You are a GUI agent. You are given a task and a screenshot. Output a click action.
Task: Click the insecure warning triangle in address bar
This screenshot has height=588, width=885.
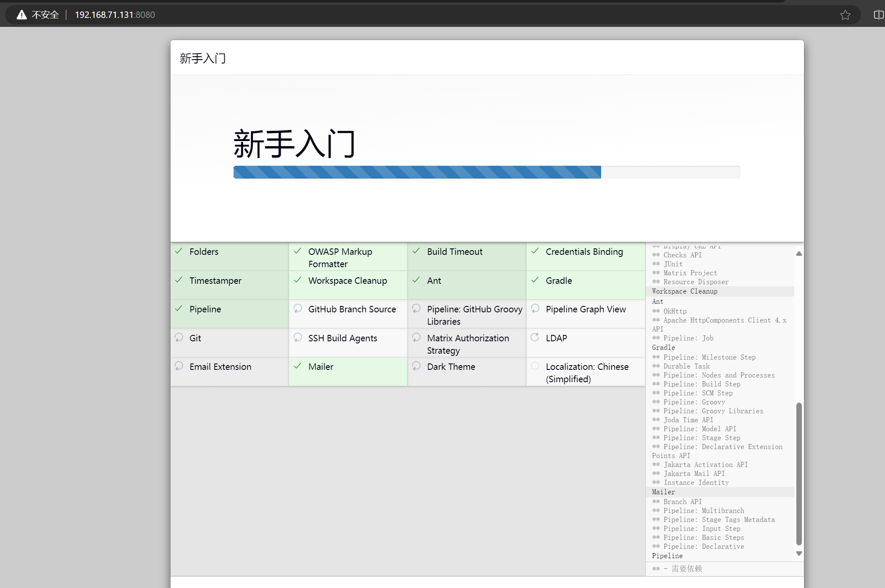pos(21,15)
